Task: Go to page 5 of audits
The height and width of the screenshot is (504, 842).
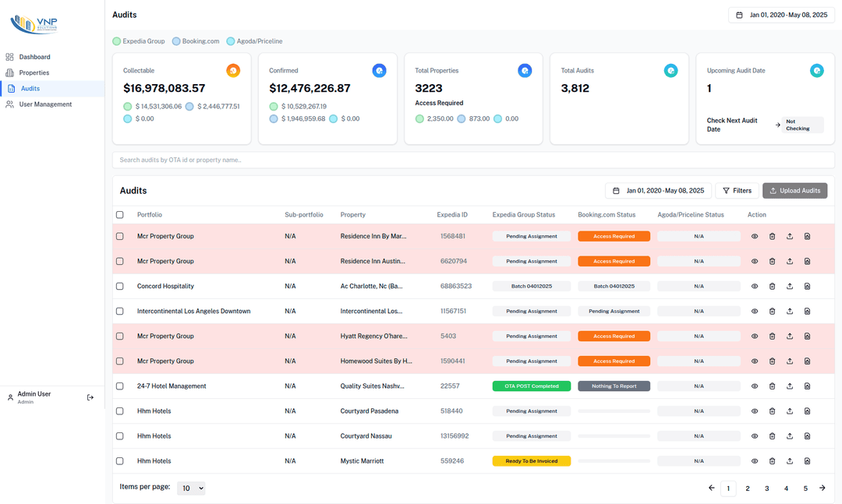Action: [805, 488]
